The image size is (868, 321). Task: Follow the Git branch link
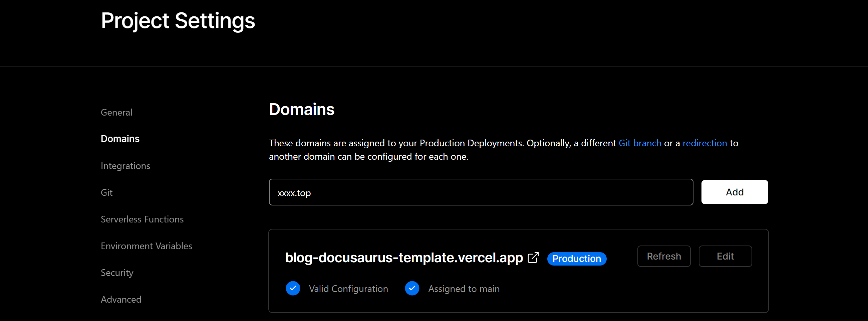[x=640, y=143]
